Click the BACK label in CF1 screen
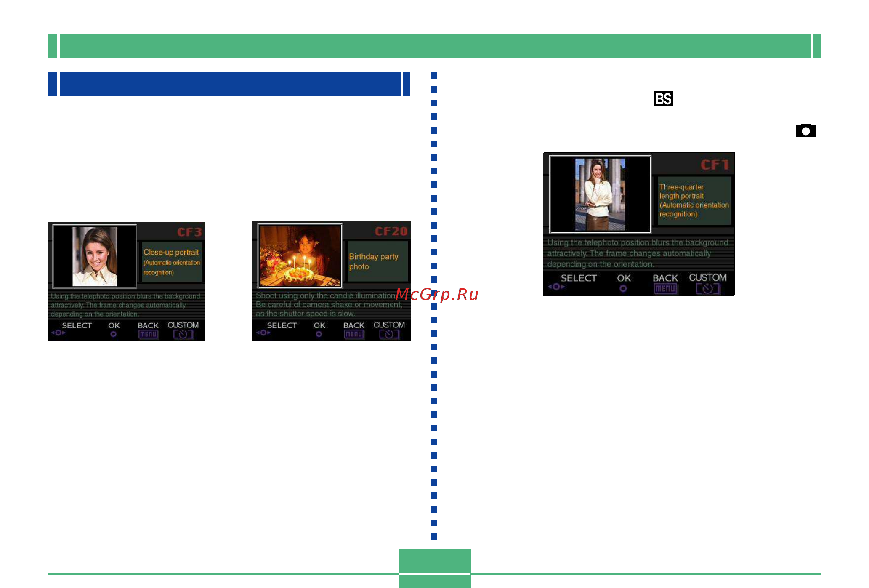 tap(665, 278)
